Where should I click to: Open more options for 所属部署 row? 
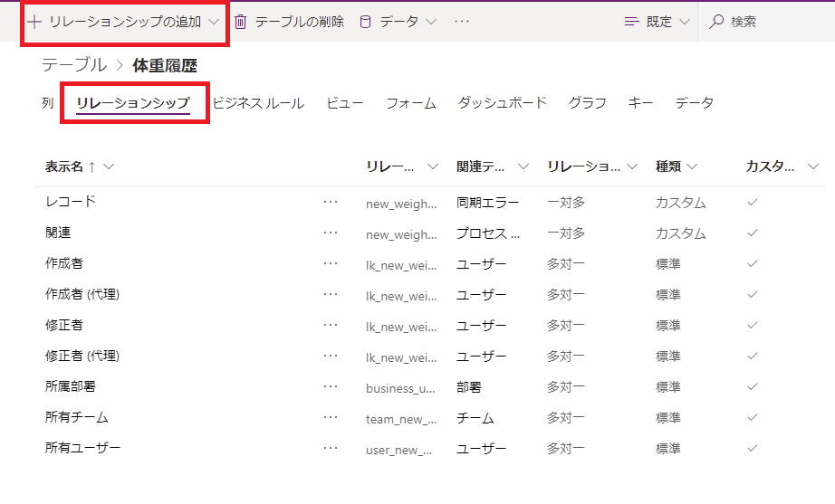pos(331,387)
